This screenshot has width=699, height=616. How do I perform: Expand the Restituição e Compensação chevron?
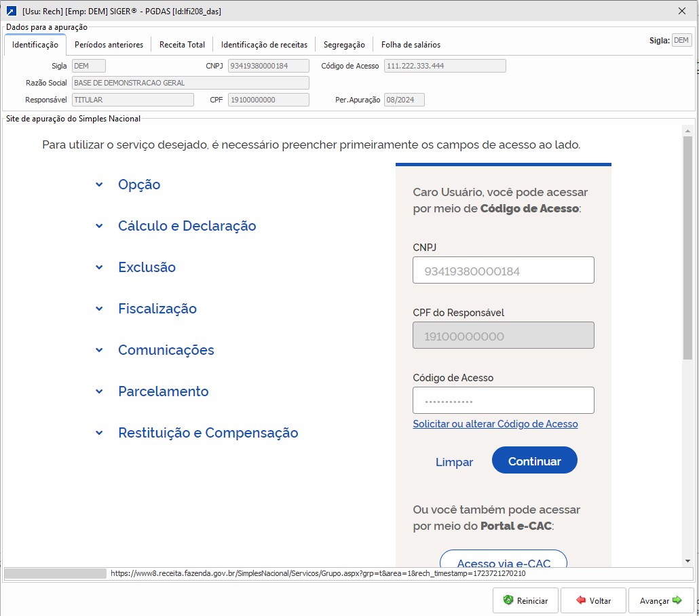[x=99, y=433]
